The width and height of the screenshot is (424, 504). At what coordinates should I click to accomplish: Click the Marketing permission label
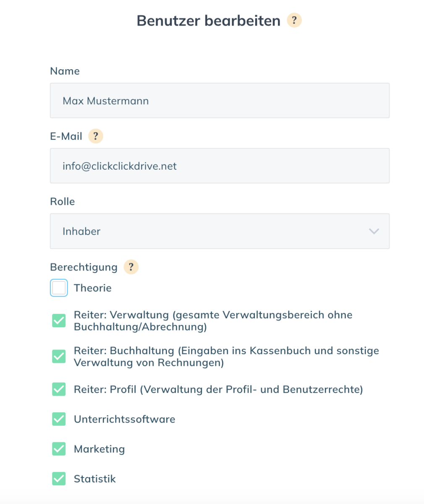click(x=99, y=449)
